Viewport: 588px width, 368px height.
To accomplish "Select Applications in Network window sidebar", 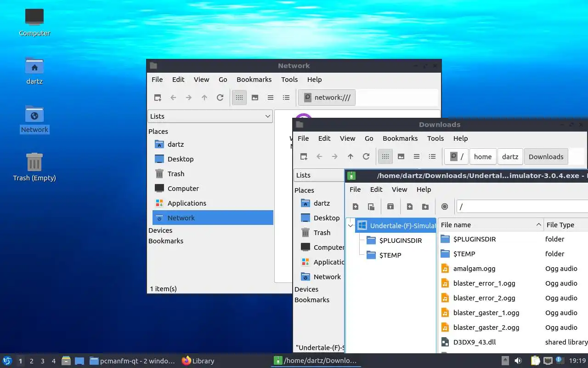I will pyautogui.click(x=213, y=203).
